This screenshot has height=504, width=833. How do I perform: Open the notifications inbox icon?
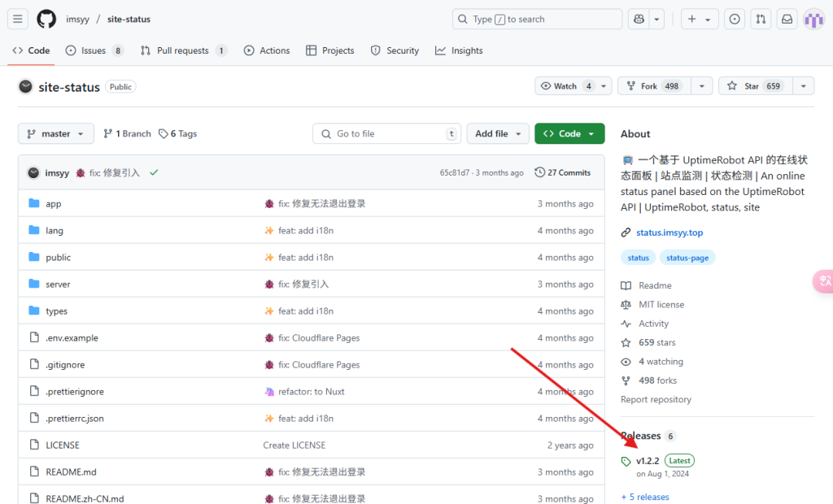tap(787, 20)
